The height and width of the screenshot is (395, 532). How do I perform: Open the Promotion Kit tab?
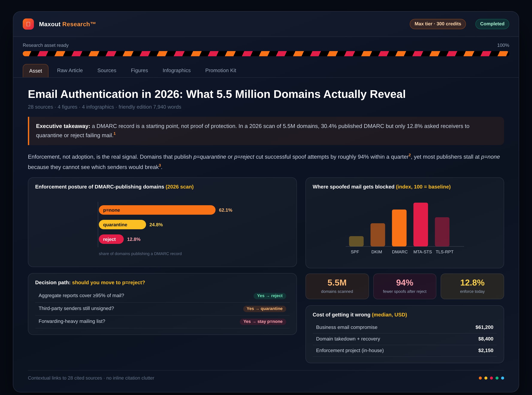221,70
